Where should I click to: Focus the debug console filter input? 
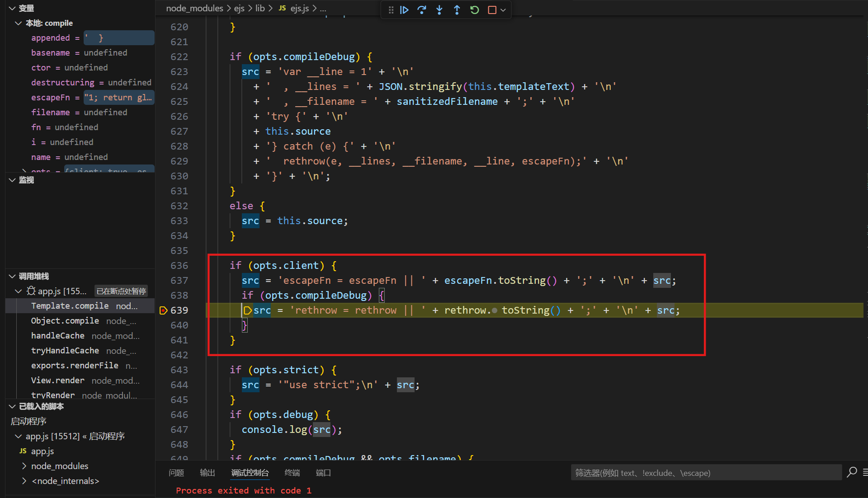click(705, 473)
